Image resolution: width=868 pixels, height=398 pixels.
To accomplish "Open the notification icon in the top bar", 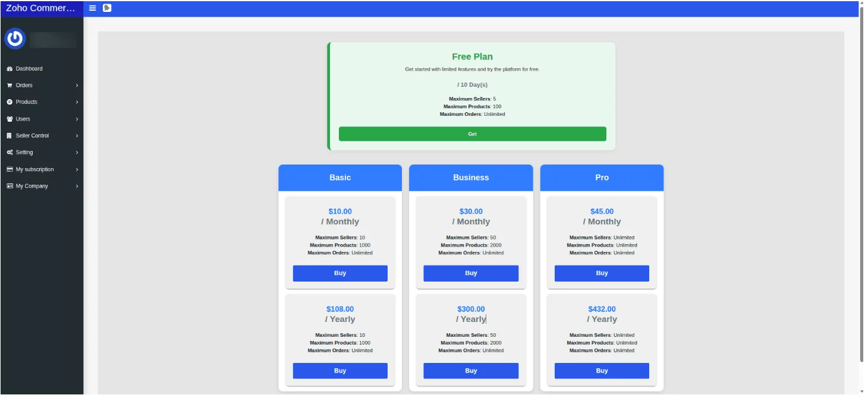I will (106, 8).
